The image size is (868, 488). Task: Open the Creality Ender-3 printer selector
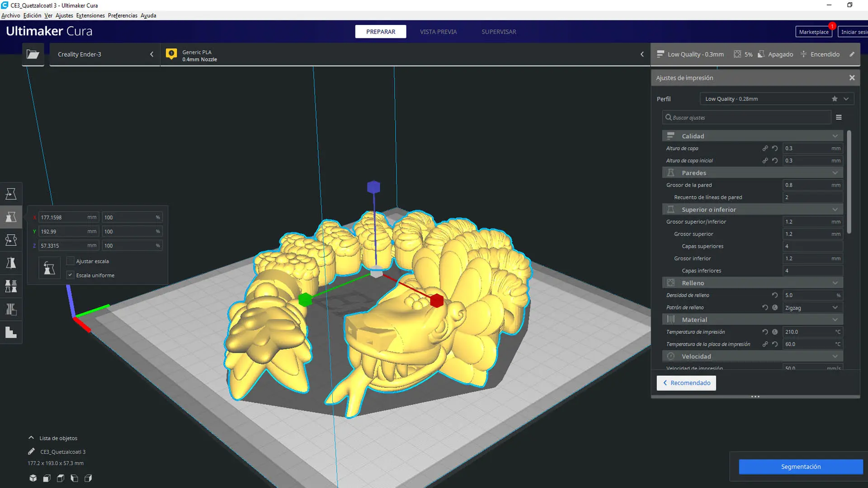104,54
